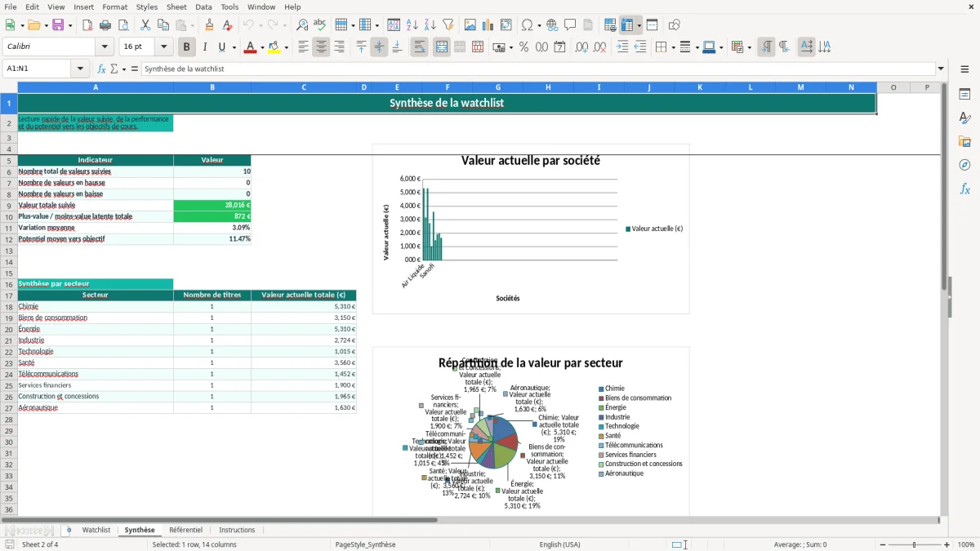Open the Sheet menu
Viewport: 980px width, 551px height.
tap(176, 7)
